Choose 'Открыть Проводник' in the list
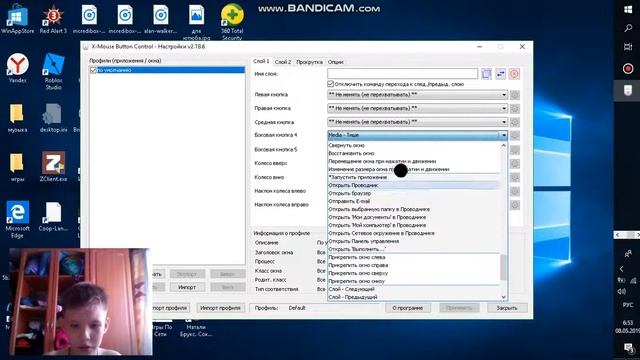 [413, 185]
